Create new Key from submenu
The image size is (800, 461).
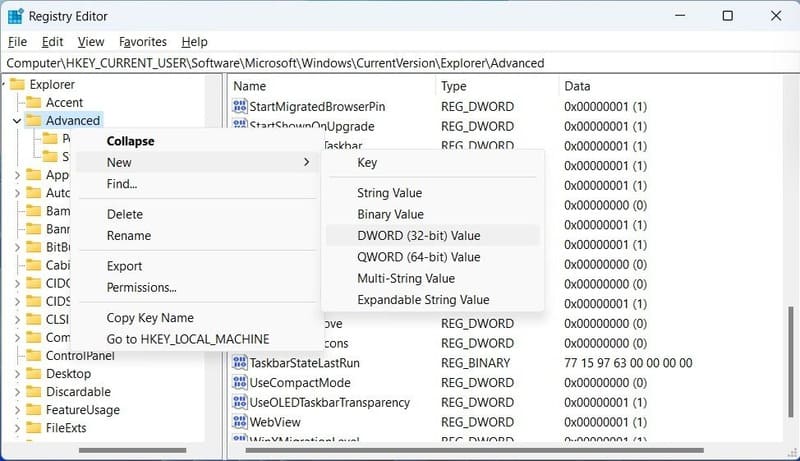(433, 163)
